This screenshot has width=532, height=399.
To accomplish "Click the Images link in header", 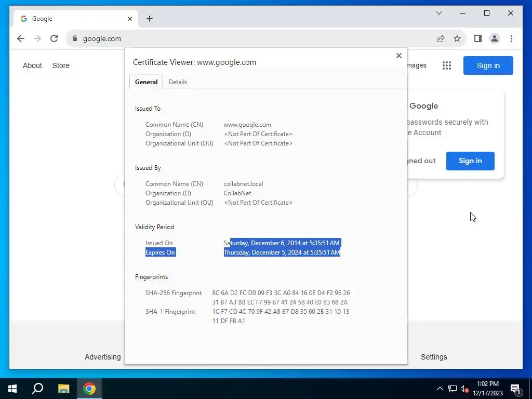I will [x=417, y=65].
